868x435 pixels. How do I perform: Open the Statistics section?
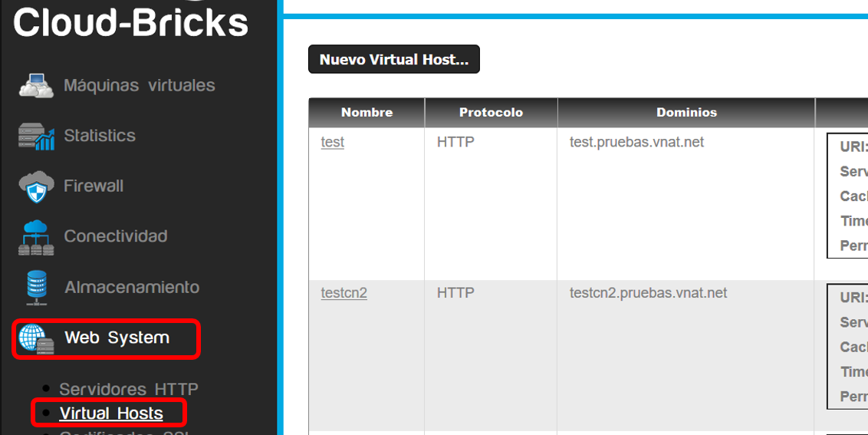pos(100,136)
